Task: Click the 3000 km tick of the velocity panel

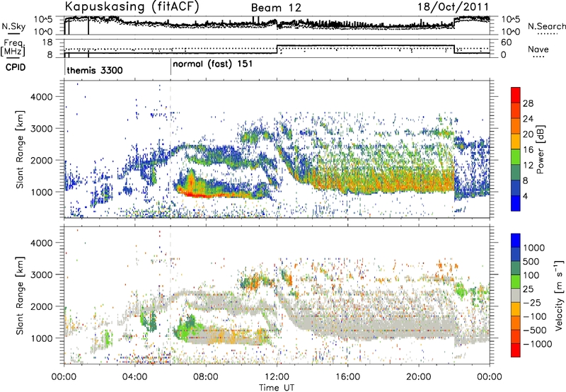Action: click(41, 275)
